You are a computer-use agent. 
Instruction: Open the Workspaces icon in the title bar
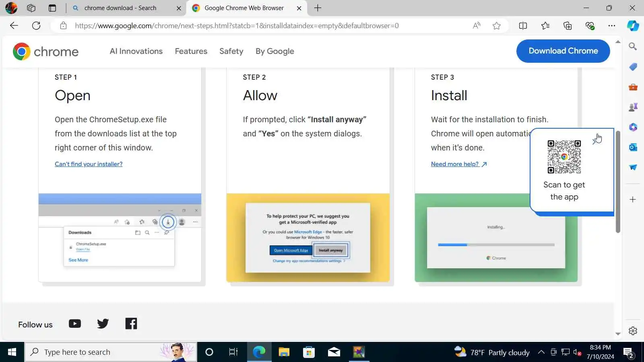pyautogui.click(x=31, y=8)
